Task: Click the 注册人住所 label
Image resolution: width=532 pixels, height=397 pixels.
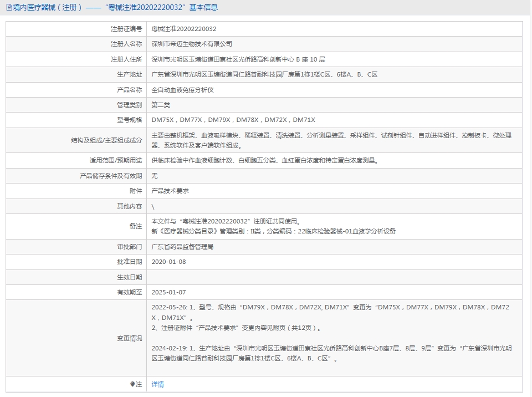Action: 126,59
